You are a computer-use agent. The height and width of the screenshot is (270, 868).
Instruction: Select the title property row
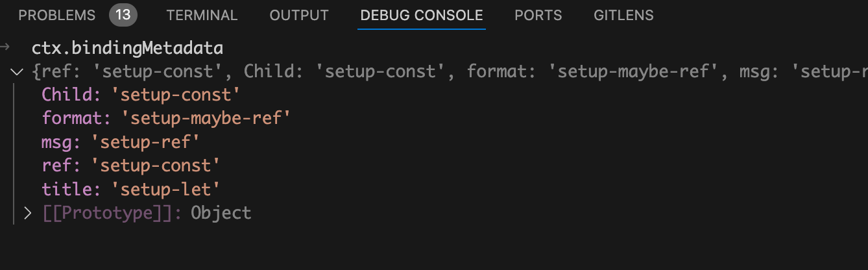coord(131,189)
